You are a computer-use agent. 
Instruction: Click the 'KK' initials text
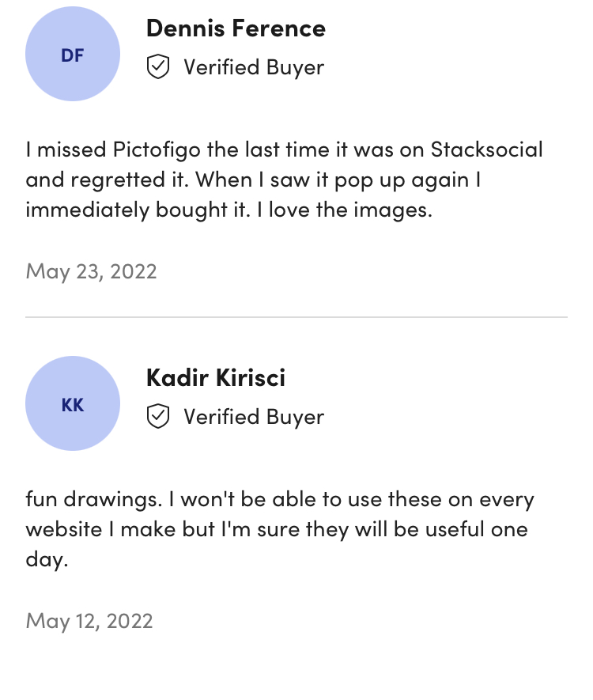click(72, 405)
